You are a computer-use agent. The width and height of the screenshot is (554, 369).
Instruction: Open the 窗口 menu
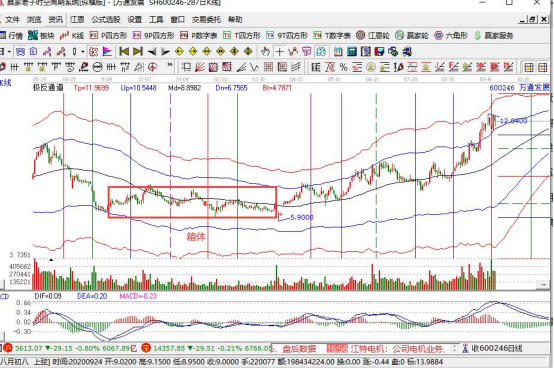tap(177, 19)
